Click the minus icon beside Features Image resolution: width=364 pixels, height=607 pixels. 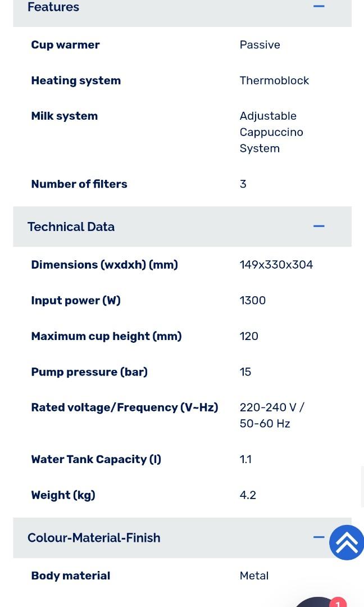(x=319, y=7)
